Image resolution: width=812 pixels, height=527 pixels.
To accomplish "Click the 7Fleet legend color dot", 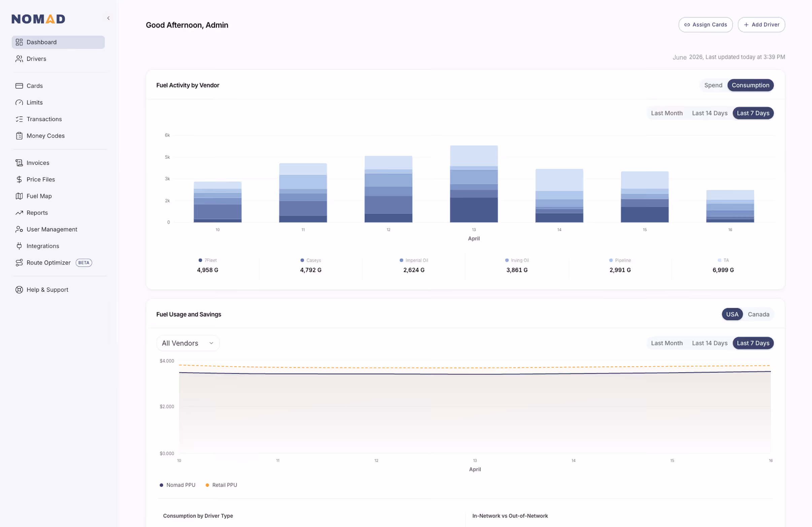I will pos(200,260).
